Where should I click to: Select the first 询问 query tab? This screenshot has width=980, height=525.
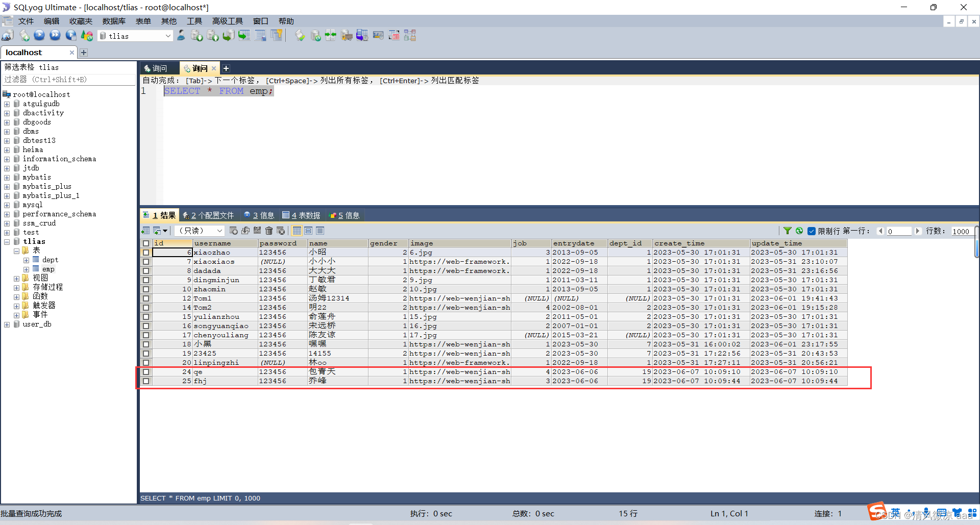tap(159, 68)
